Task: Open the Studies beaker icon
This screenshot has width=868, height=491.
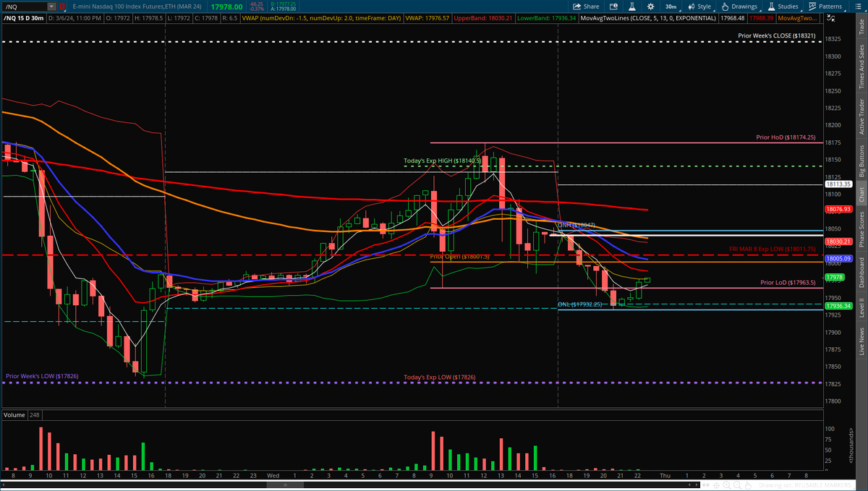Action: 770,6
